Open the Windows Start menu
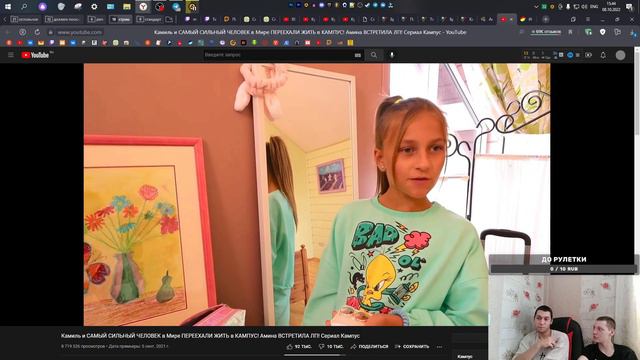Viewport: 640px width, 360px height. pyautogui.click(x=8, y=7)
